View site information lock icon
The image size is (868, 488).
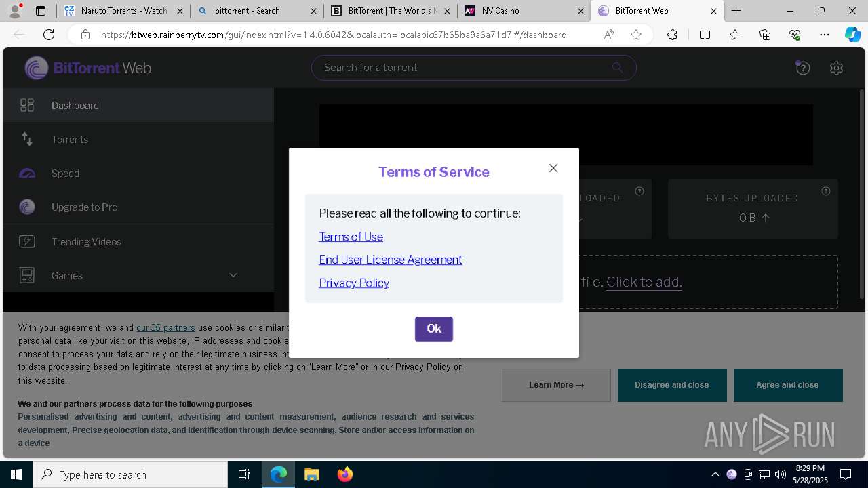click(85, 35)
